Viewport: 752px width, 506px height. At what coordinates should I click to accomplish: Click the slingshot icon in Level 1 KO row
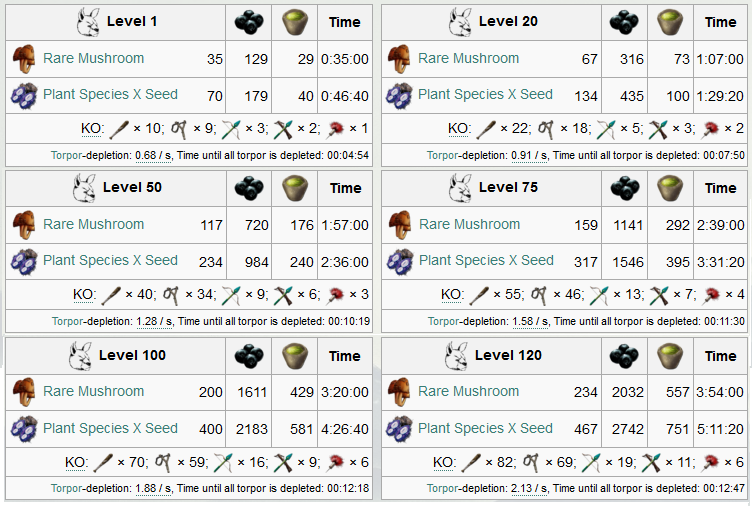coord(179,129)
